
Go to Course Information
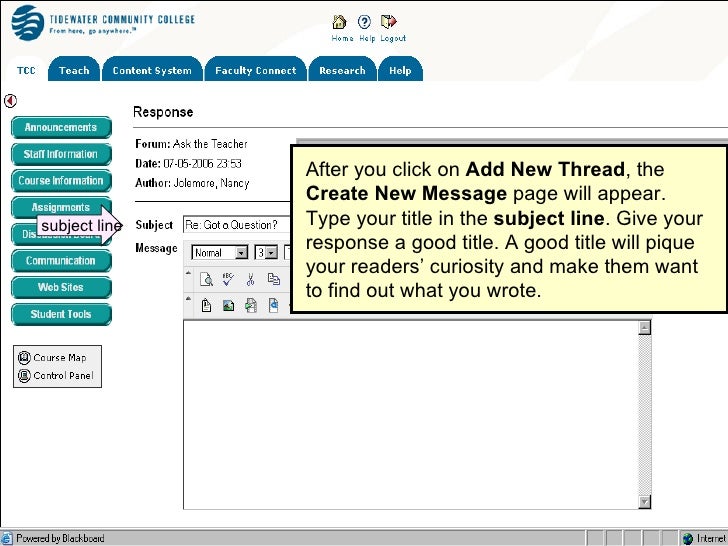[61, 181]
